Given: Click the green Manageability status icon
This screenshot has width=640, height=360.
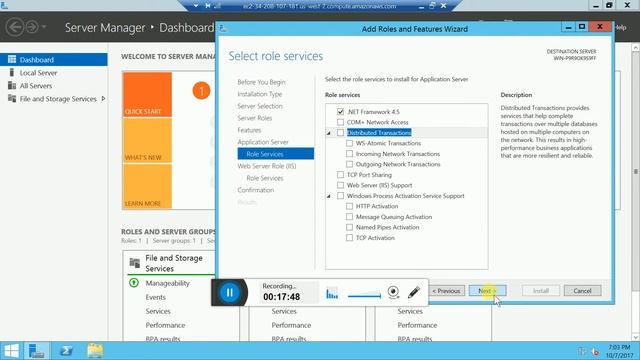Looking at the screenshot, I should [x=134, y=282].
